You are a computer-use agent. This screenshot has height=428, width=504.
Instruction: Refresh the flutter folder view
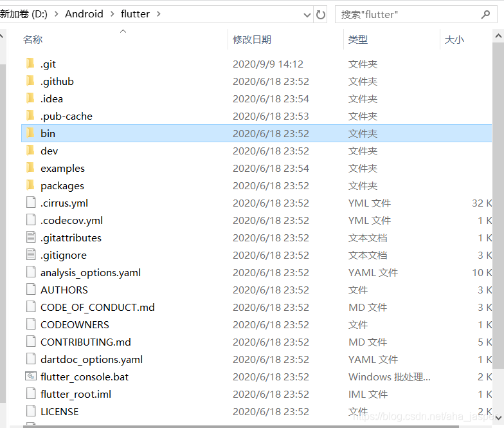pos(320,14)
